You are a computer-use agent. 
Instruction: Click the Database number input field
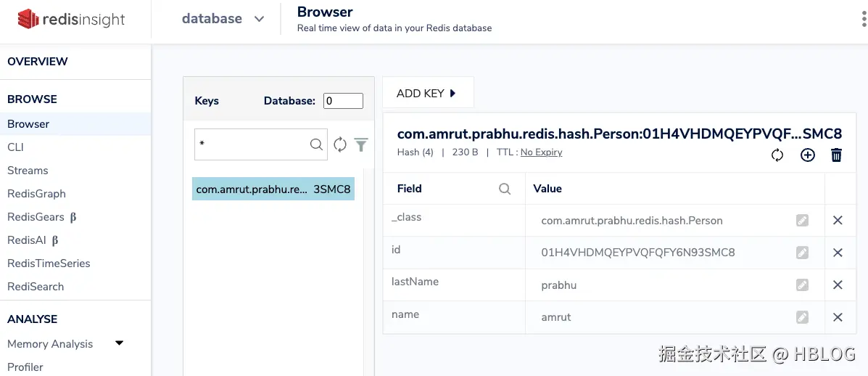click(x=343, y=101)
